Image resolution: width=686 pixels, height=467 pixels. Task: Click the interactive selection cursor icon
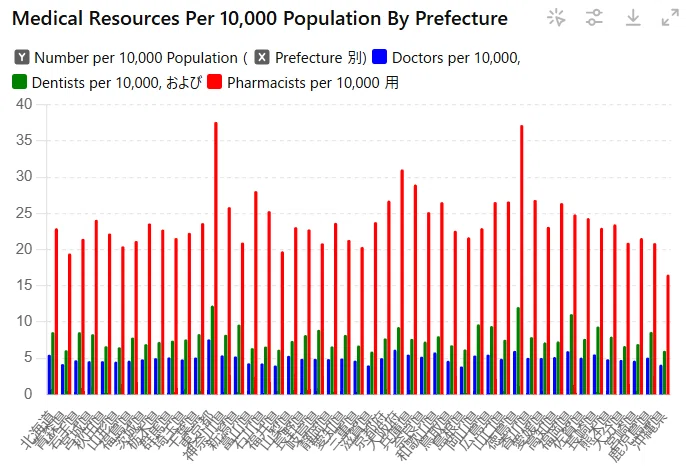click(556, 18)
